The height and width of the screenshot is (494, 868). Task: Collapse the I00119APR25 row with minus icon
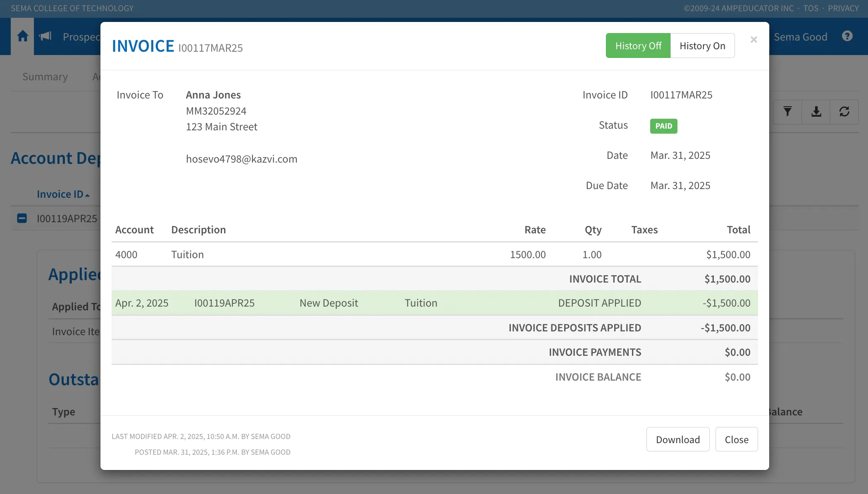point(22,218)
